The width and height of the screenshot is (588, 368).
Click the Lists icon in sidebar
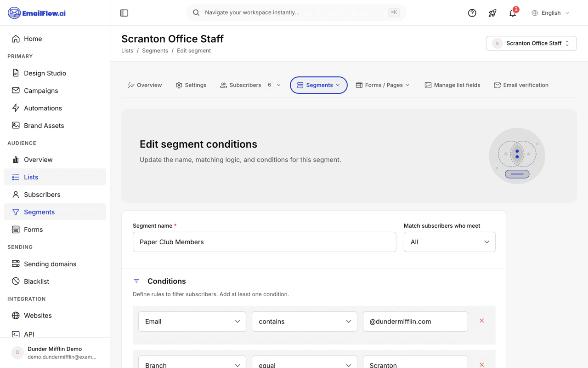click(x=16, y=177)
